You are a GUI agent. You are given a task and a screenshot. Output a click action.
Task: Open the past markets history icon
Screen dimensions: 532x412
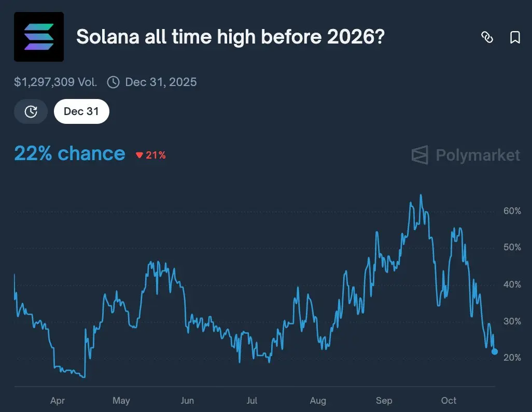[x=31, y=111]
